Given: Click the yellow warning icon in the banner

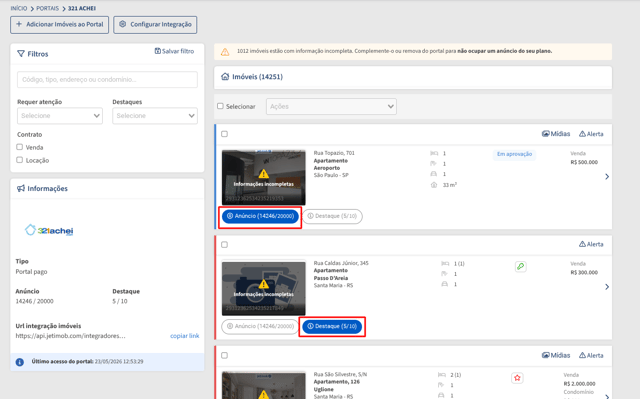Looking at the screenshot, I should click(x=225, y=52).
